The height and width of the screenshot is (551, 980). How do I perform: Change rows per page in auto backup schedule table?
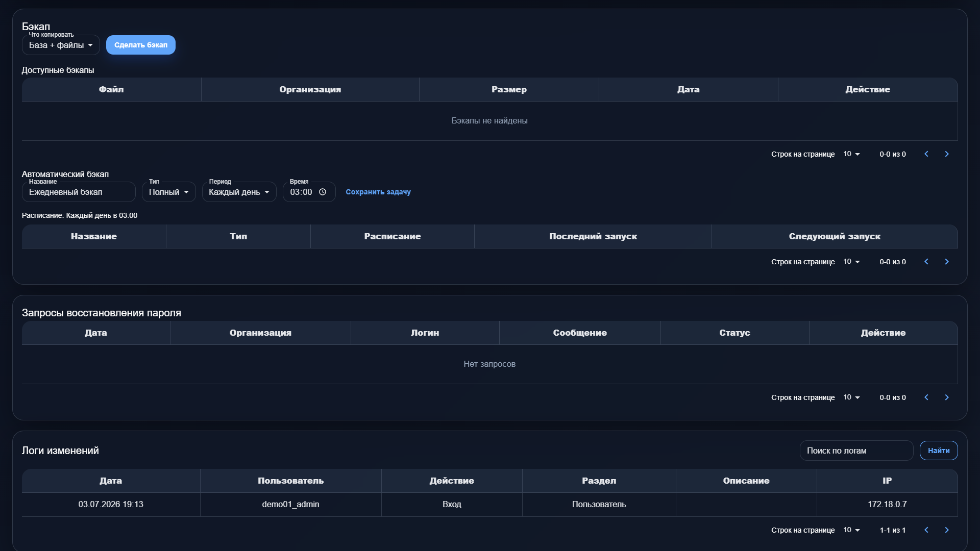pyautogui.click(x=851, y=262)
